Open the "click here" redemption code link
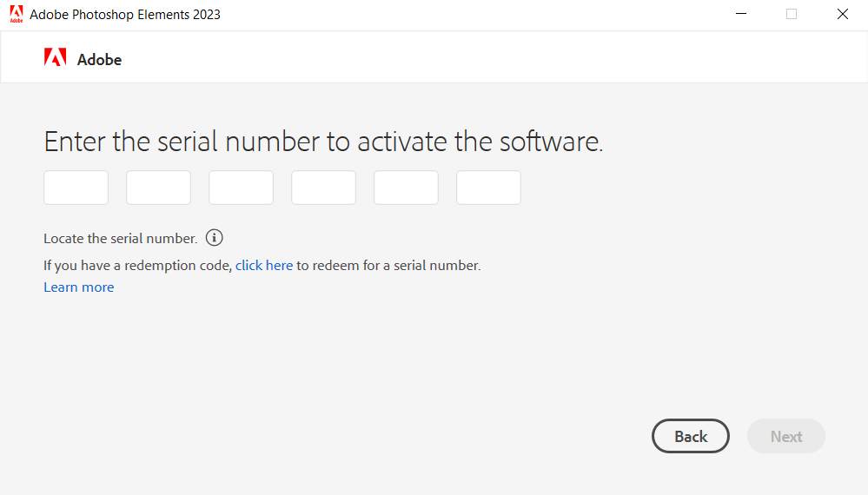 (x=264, y=266)
